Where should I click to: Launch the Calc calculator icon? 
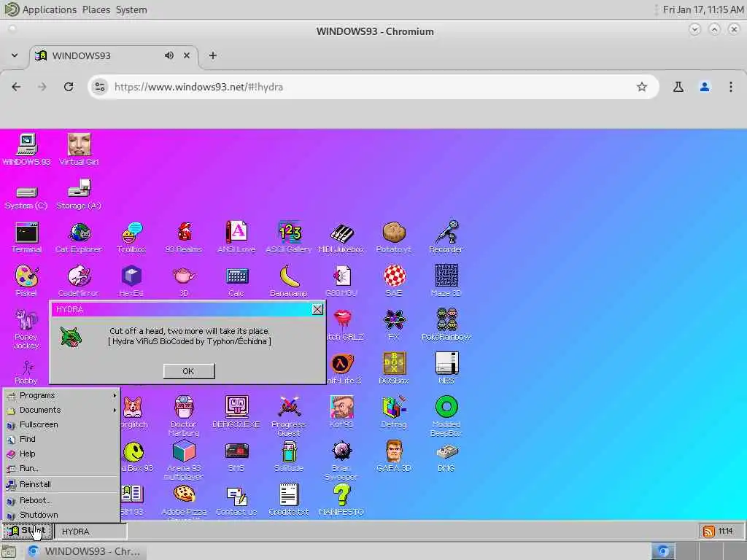click(x=236, y=281)
